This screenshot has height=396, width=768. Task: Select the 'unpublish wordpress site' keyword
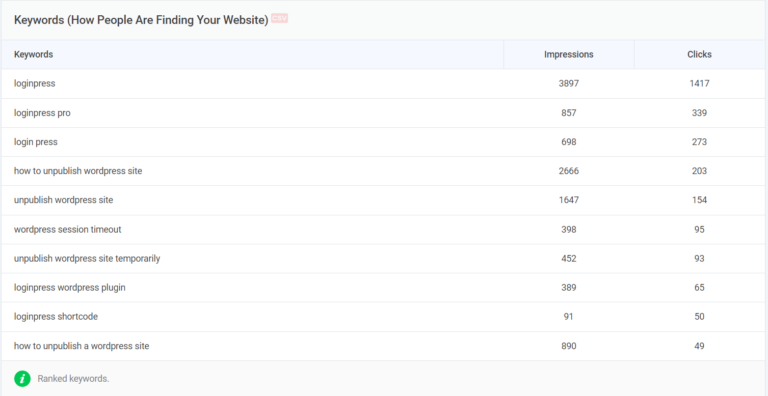[63, 200]
